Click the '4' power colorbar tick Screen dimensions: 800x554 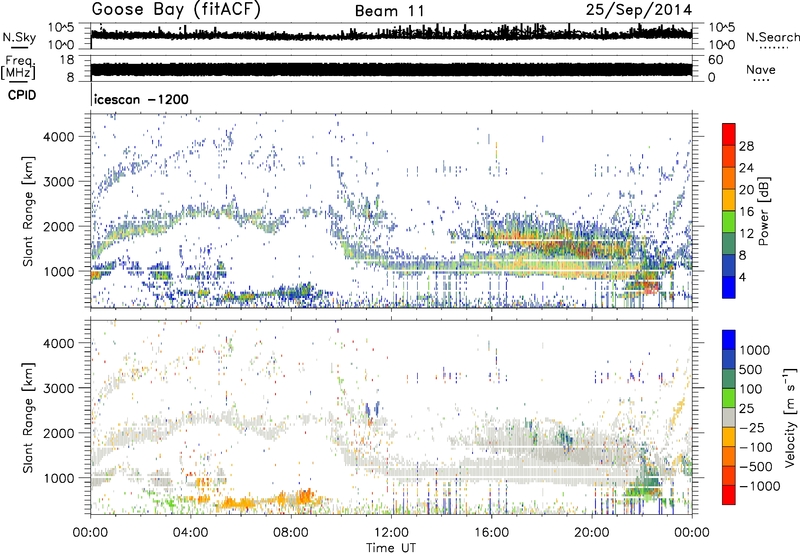click(743, 277)
